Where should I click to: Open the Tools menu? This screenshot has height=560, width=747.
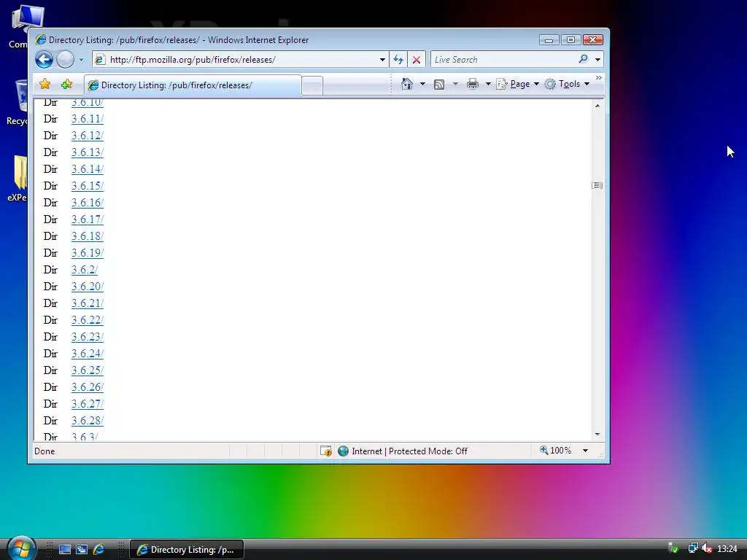[x=568, y=85]
